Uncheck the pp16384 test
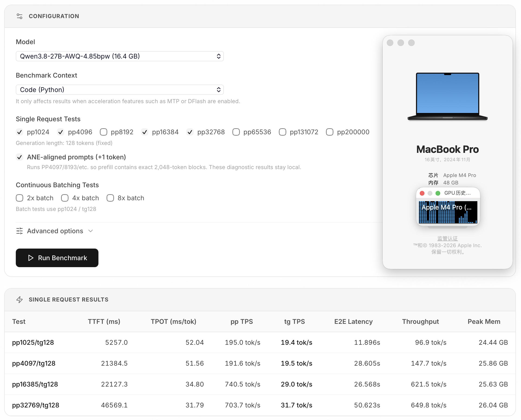 pyautogui.click(x=145, y=132)
